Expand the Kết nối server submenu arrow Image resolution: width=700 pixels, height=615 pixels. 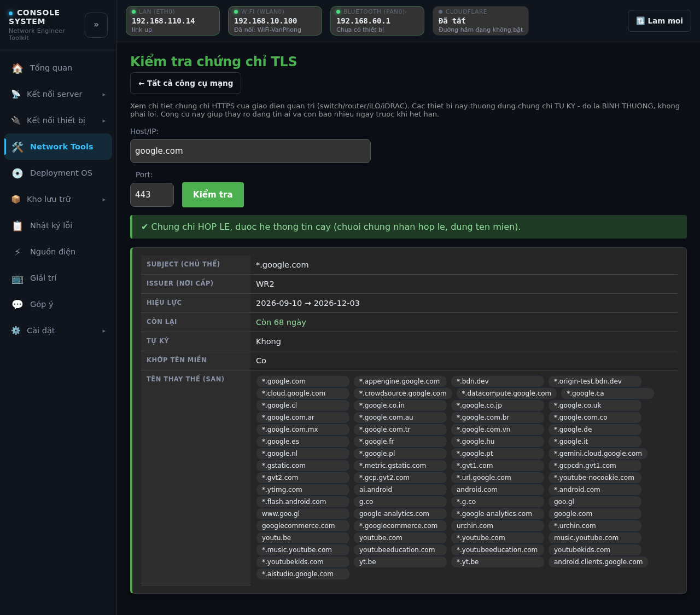point(104,94)
